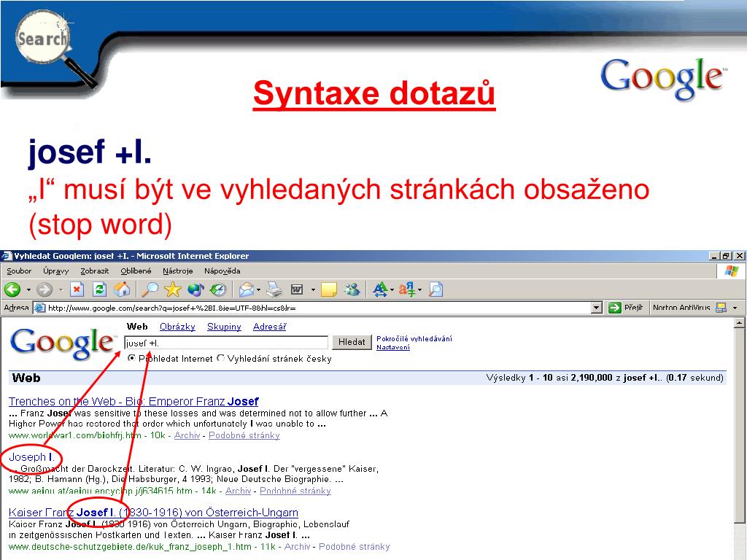Open the Messenger people icon
The height and width of the screenshot is (560, 747).
(352, 289)
